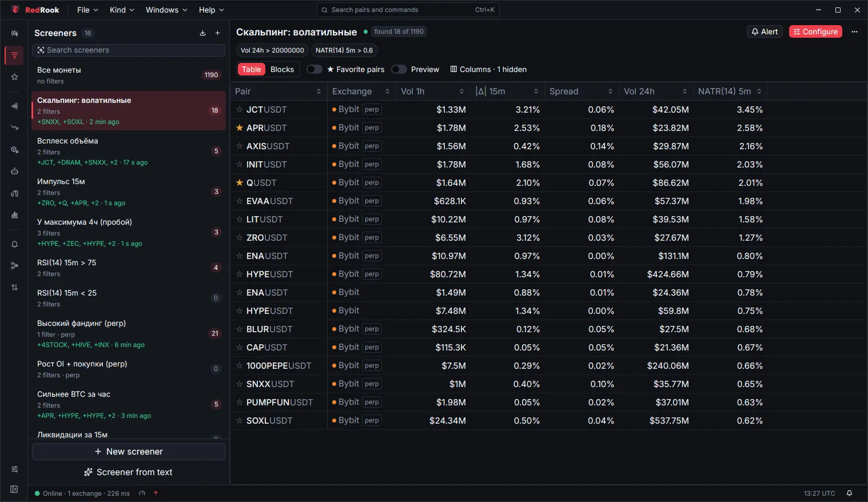Click the bell icon in bottom-right status bar
This screenshot has height=502, width=868.
(849, 493)
